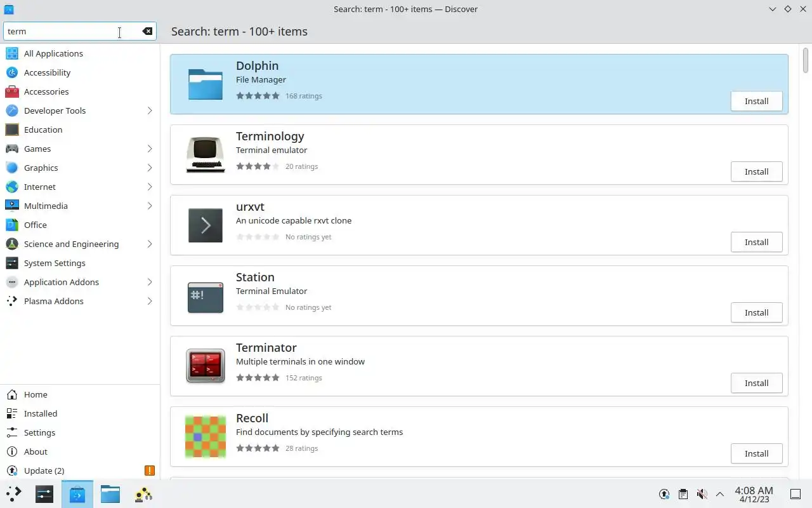Open the About page

pyautogui.click(x=80, y=451)
